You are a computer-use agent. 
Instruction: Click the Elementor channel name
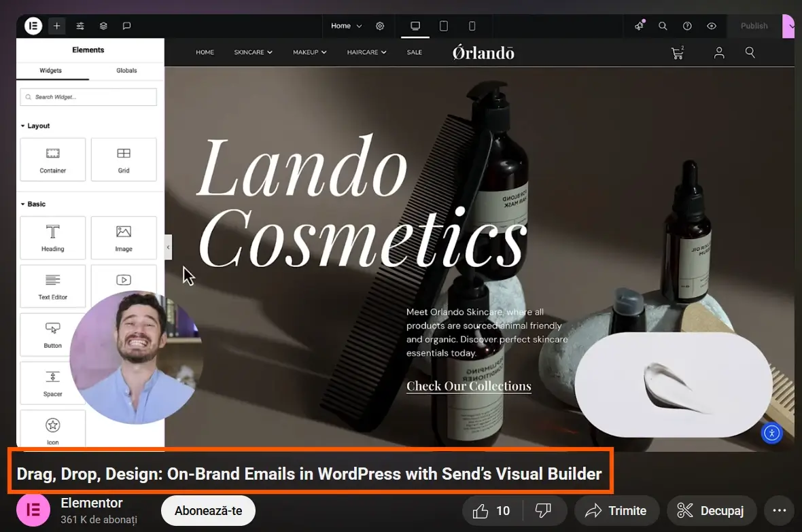point(92,503)
